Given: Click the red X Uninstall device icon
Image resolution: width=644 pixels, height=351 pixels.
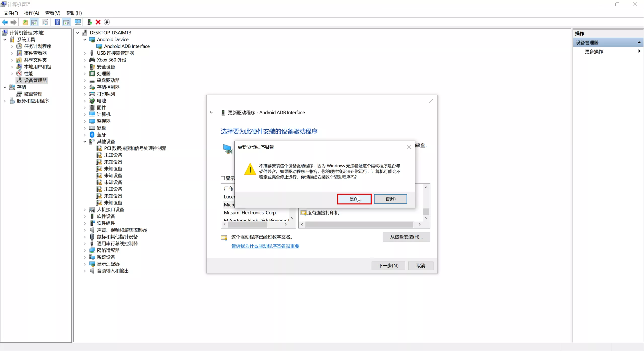Looking at the screenshot, I should click(98, 22).
